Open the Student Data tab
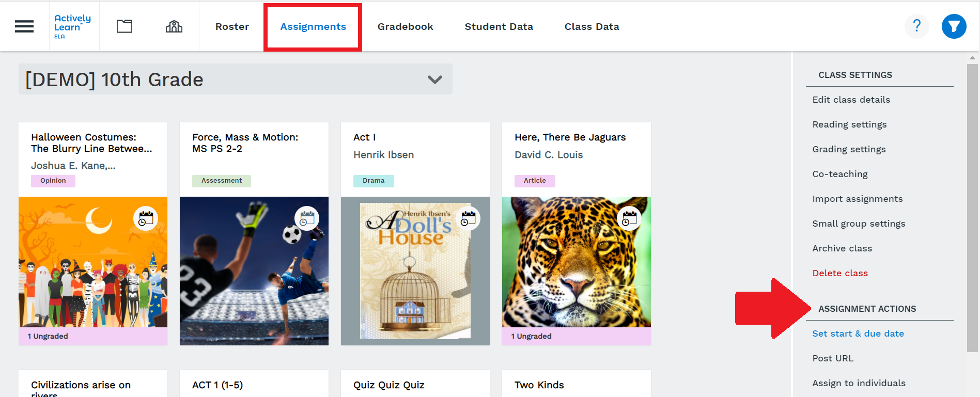Screen dimensions: 980x397 coord(499,27)
